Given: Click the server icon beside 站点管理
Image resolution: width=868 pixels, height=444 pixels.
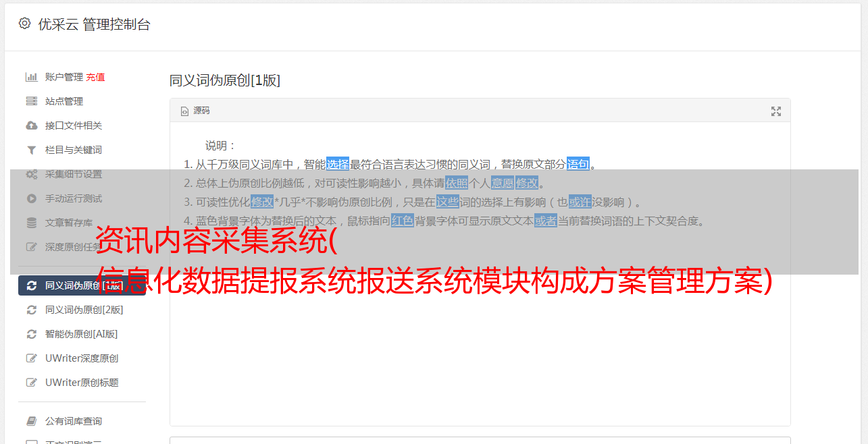Looking at the screenshot, I should point(32,101).
